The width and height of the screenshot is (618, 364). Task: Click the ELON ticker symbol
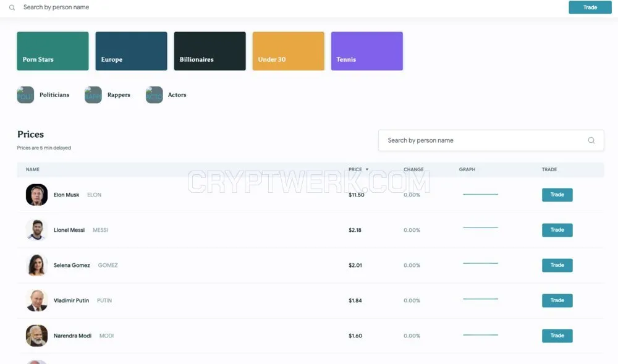[94, 195]
